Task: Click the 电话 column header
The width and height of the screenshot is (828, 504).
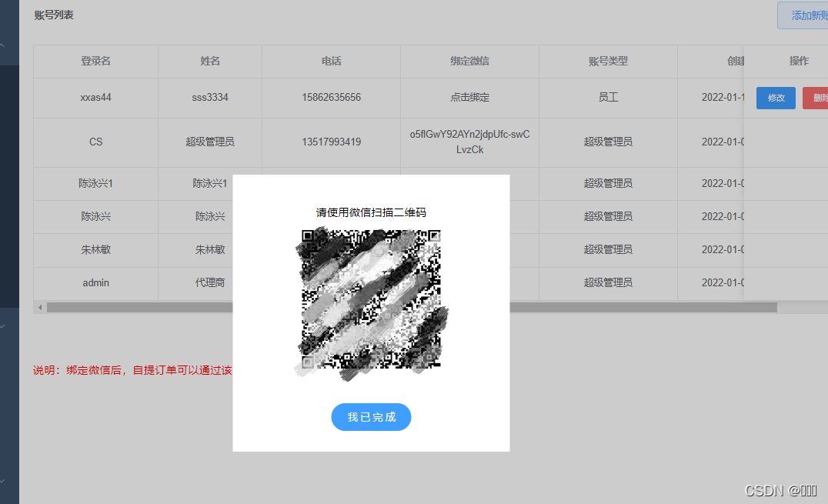Action: click(x=332, y=61)
